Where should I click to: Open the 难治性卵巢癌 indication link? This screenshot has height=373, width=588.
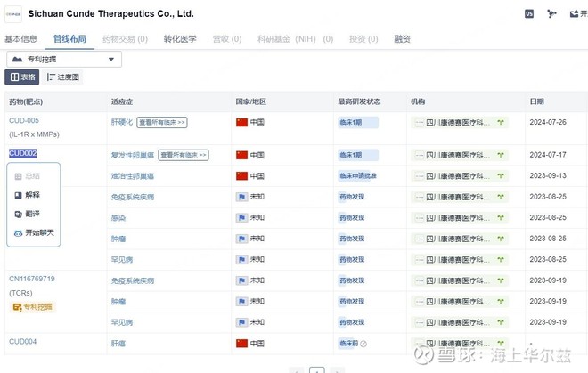pos(133,176)
